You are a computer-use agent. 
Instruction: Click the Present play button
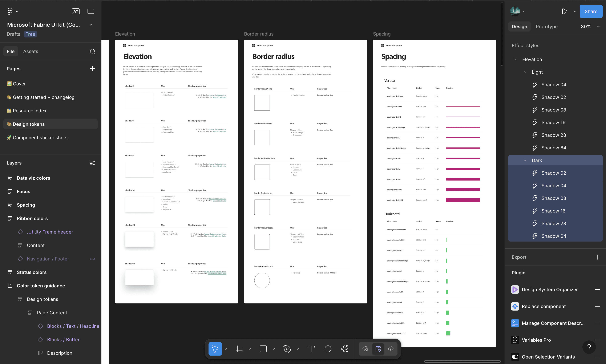pyautogui.click(x=565, y=11)
